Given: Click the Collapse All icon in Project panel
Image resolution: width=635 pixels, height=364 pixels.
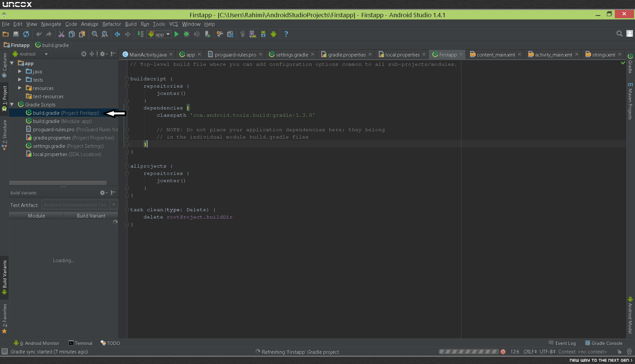Looking at the screenshot, I should (x=92, y=54).
